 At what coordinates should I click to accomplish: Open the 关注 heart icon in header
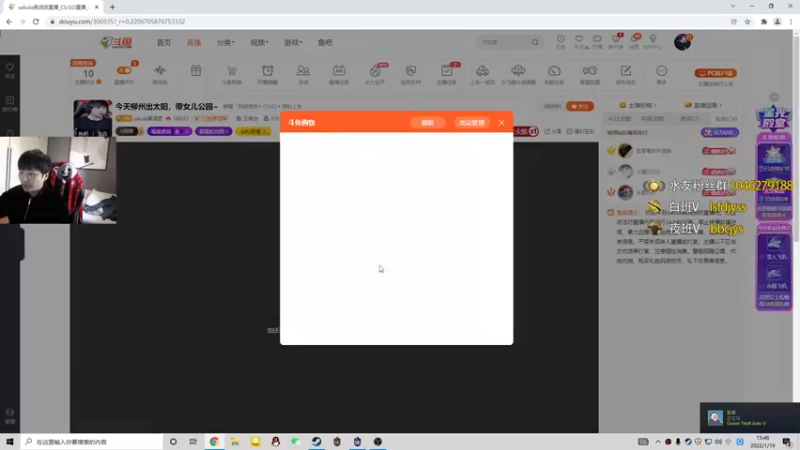click(579, 41)
